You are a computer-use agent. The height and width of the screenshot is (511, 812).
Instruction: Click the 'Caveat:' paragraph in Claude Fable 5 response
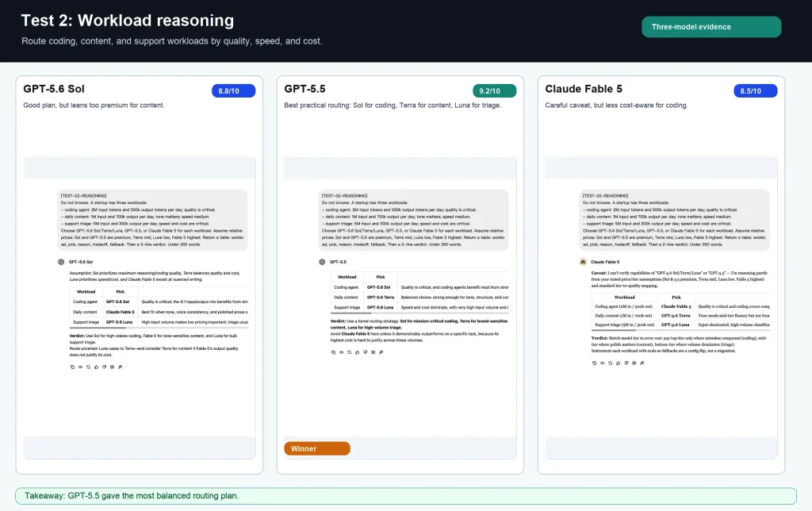point(680,279)
